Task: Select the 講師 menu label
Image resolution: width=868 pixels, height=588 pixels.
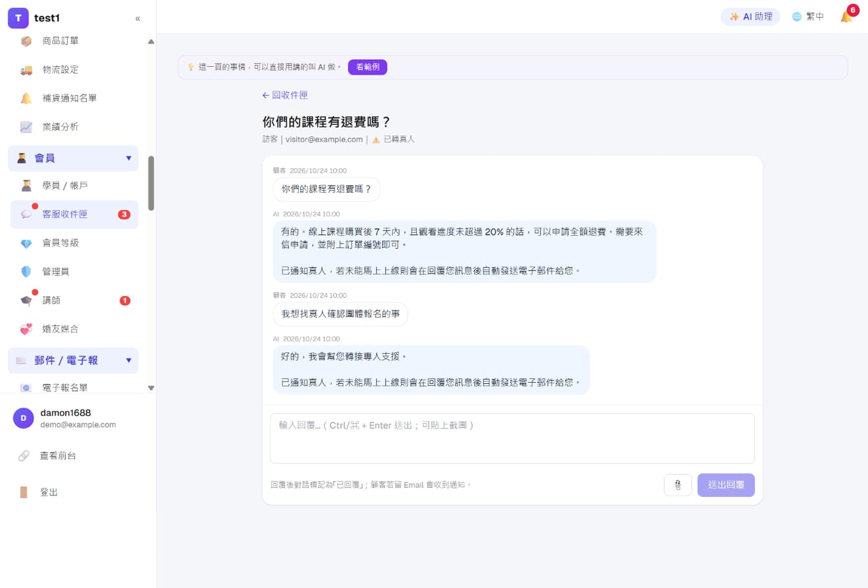Action: click(x=52, y=301)
